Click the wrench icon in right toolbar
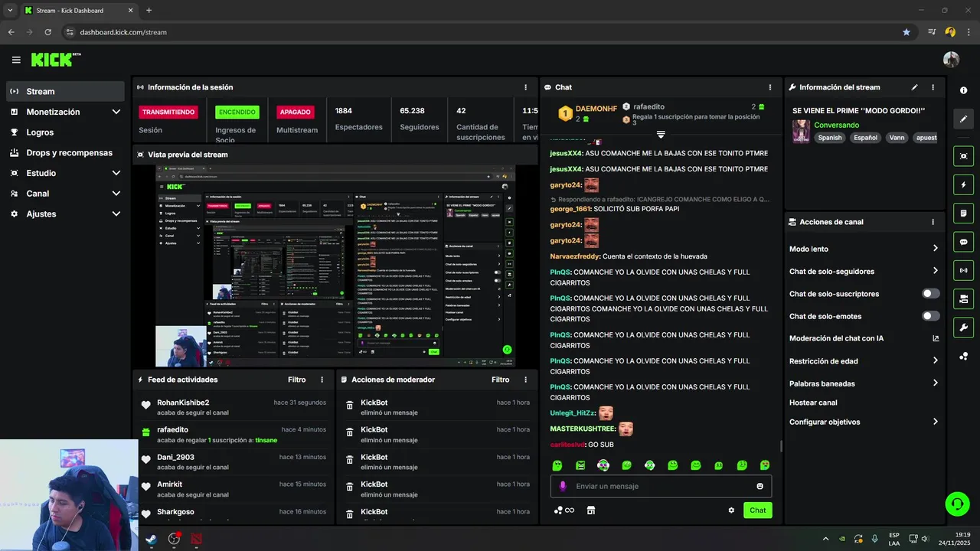This screenshot has width=980, height=551. tap(963, 328)
